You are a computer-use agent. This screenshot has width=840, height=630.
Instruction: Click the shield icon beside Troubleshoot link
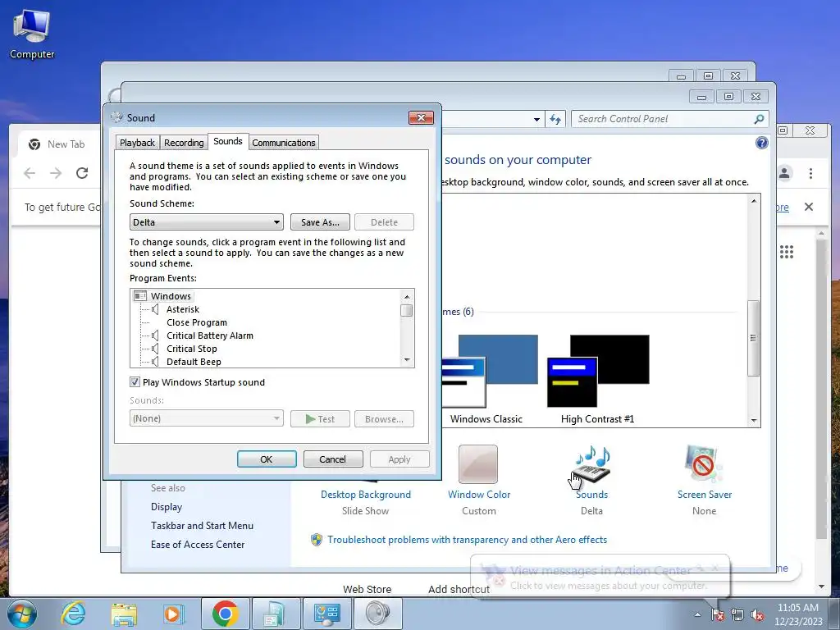pyautogui.click(x=317, y=540)
